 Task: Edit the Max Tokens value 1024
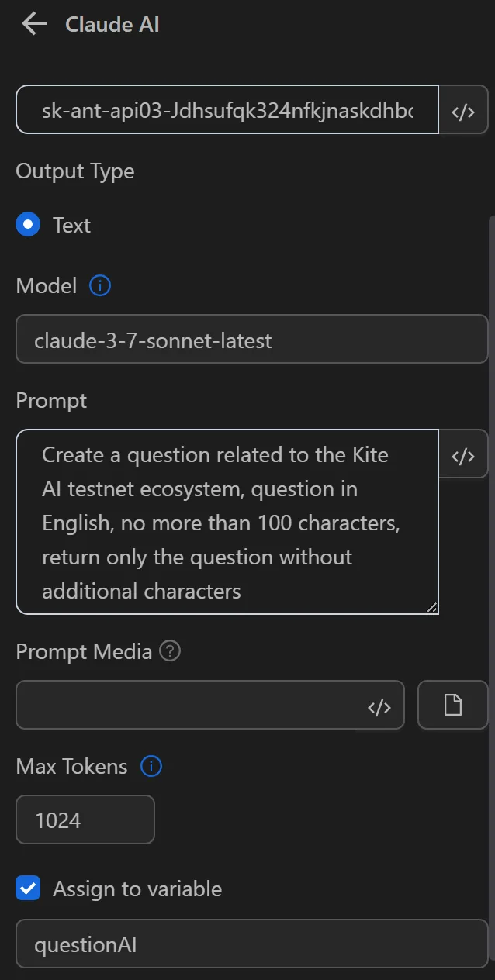(85, 820)
